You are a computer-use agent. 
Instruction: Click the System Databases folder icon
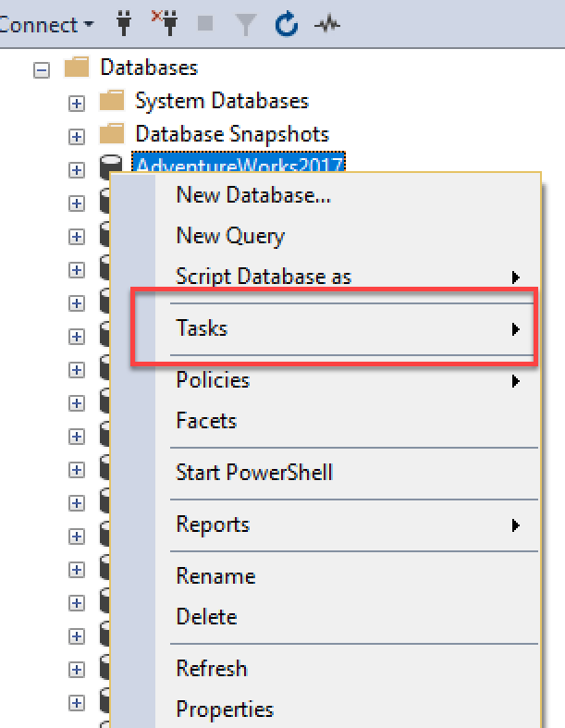(112, 100)
